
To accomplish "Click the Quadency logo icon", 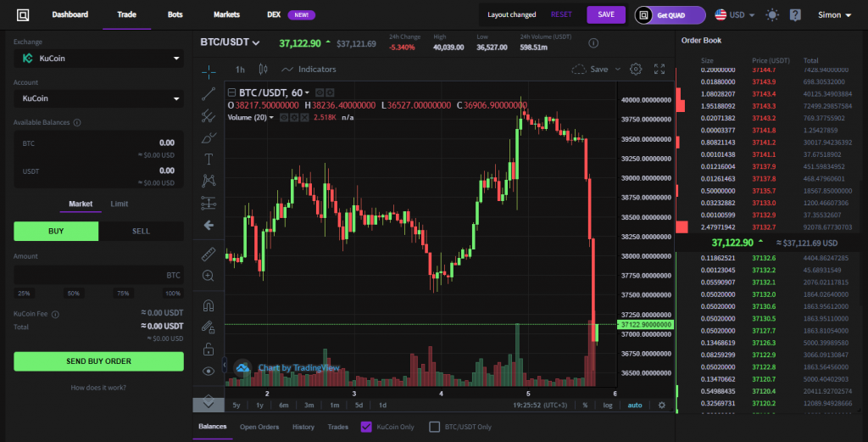I will point(23,15).
